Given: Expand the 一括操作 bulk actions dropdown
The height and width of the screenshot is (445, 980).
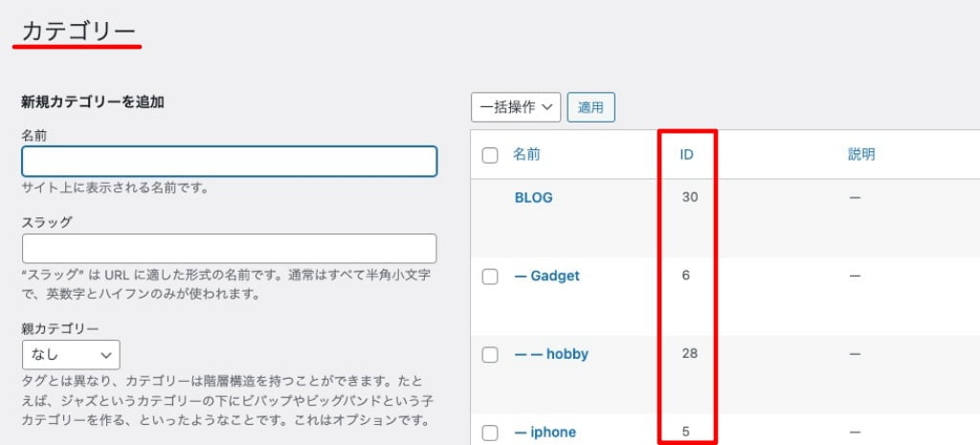Looking at the screenshot, I should coord(516,107).
